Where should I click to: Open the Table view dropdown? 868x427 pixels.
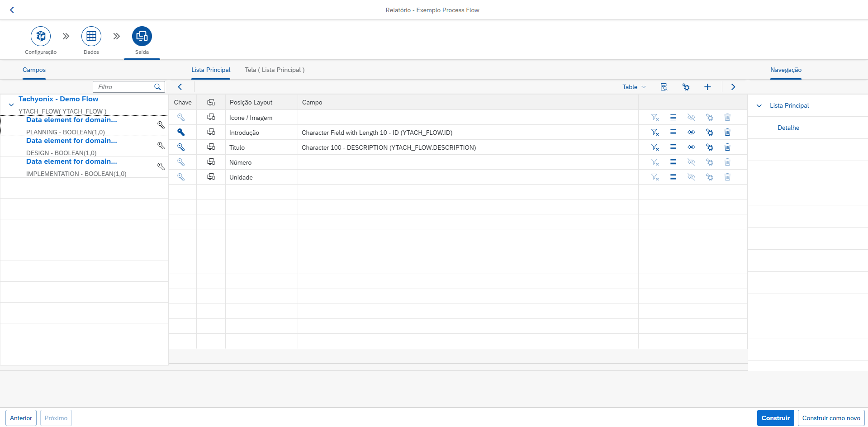(634, 87)
